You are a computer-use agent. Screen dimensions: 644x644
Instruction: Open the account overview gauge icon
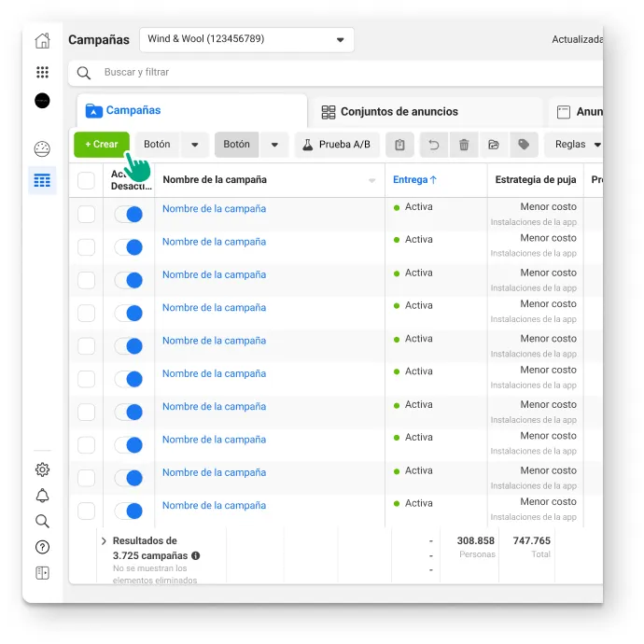(x=42, y=149)
